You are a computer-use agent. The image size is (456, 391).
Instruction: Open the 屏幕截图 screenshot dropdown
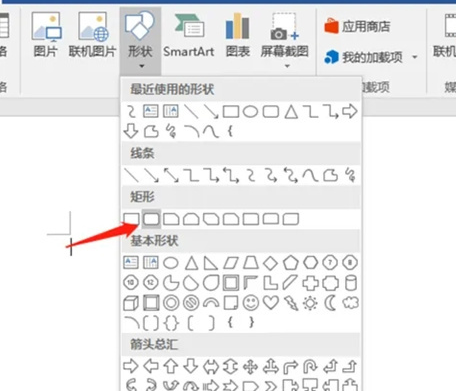284,39
